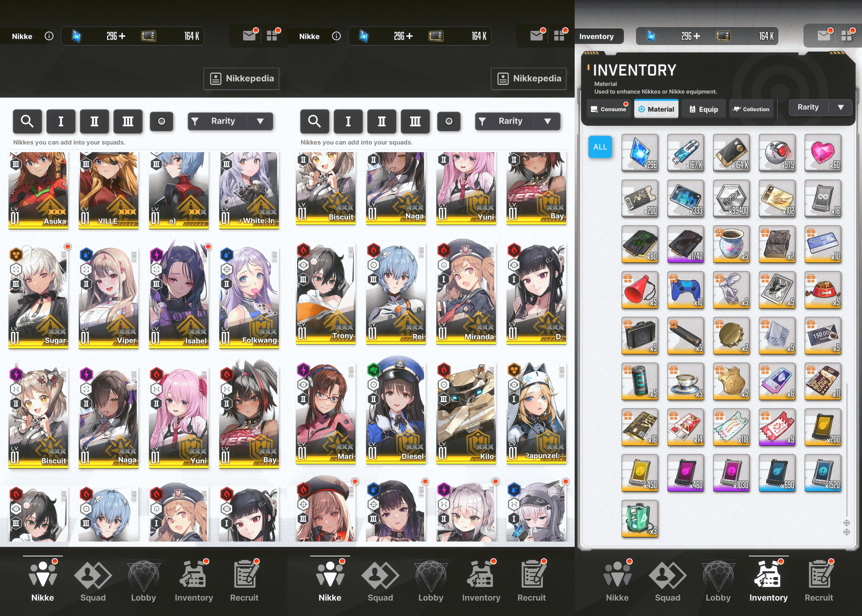The height and width of the screenshot is (616, 862).
Task: Toggle burst I filter in middle Nikke panel
Action: coord(348,121)
